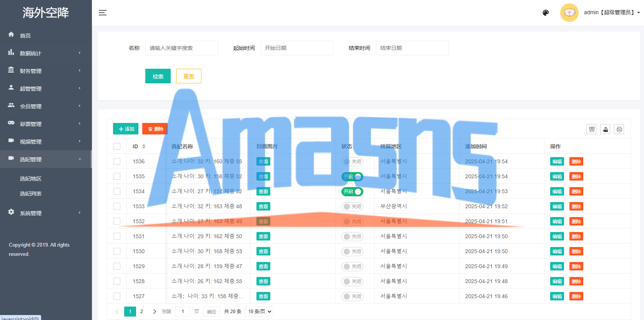
Task: Open the theme palette icon
Action: pyautogui.click(x=546, y=13)
